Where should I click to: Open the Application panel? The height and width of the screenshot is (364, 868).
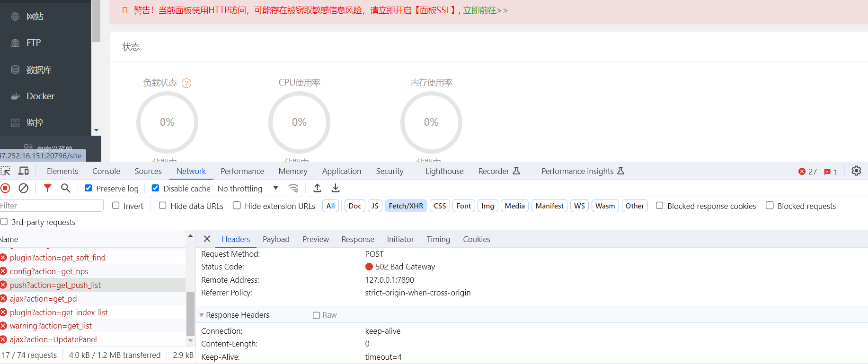point(342,171)
